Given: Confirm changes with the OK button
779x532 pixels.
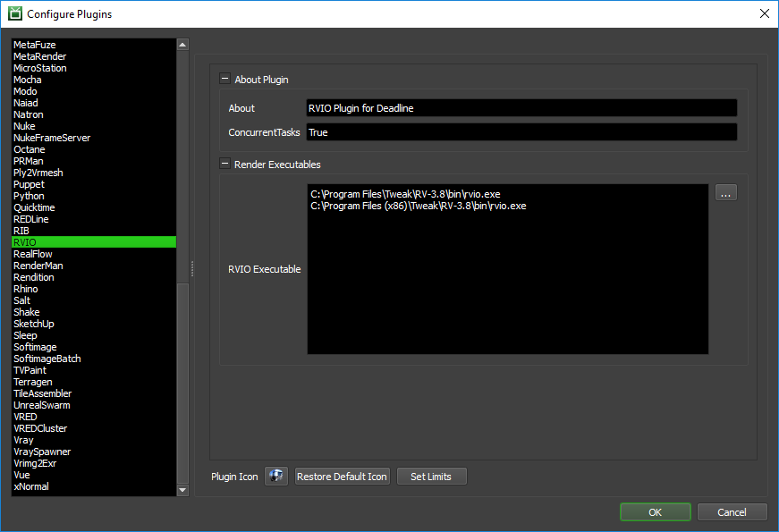Looking at the screenshot, I should (655, 512).
